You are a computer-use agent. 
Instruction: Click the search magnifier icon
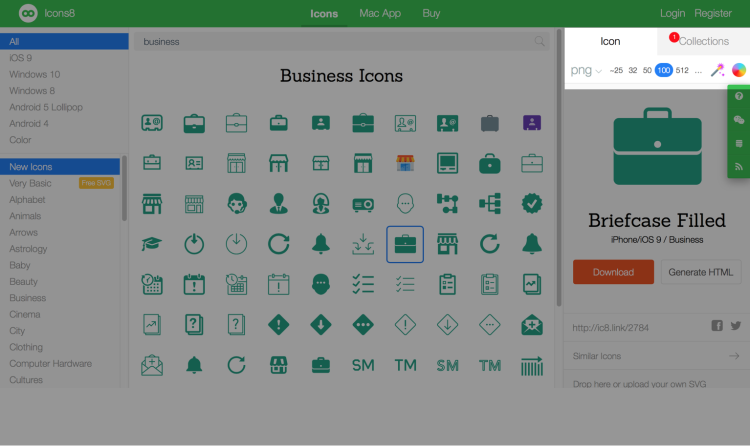[x=540, y=42]
